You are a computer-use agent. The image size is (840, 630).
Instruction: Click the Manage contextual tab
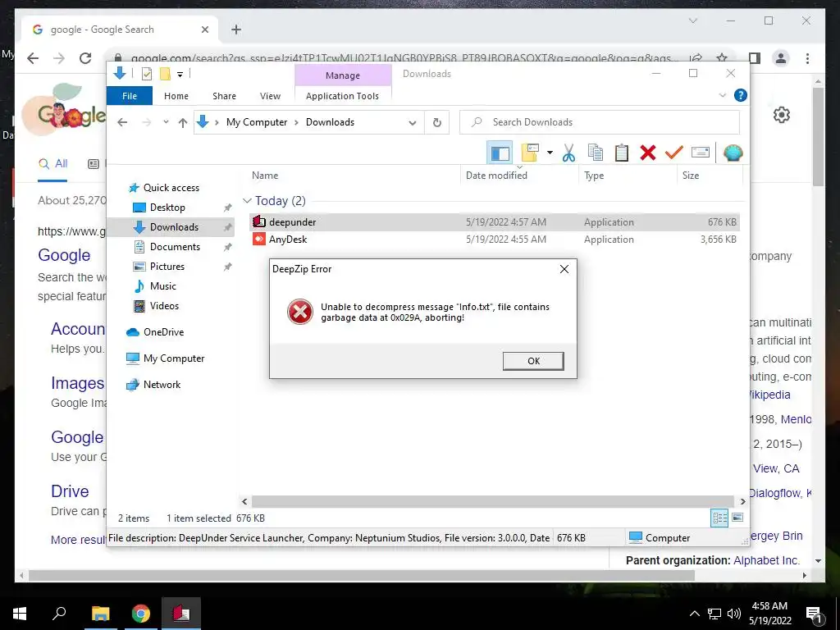click(x=343, y=75)
